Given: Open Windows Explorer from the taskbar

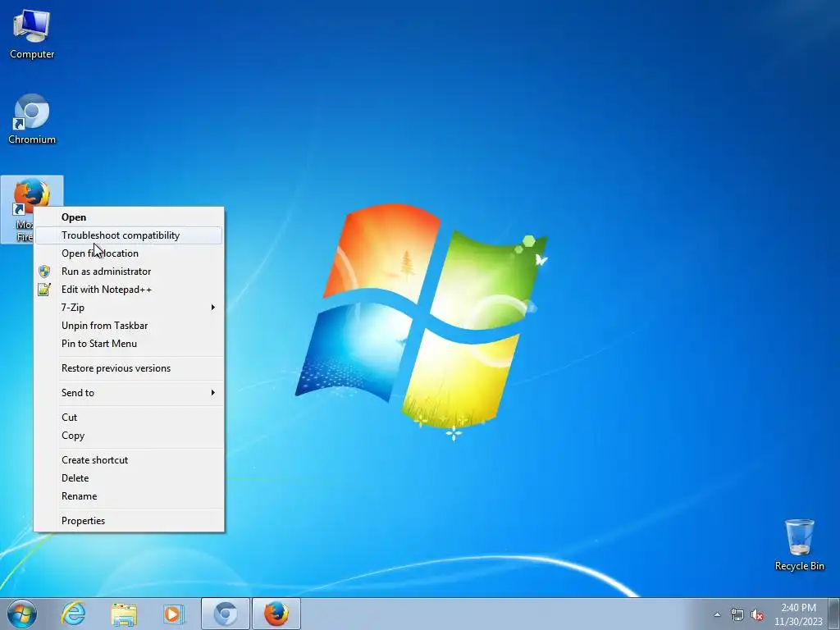Looking at the screenshot, I should 124,614.
